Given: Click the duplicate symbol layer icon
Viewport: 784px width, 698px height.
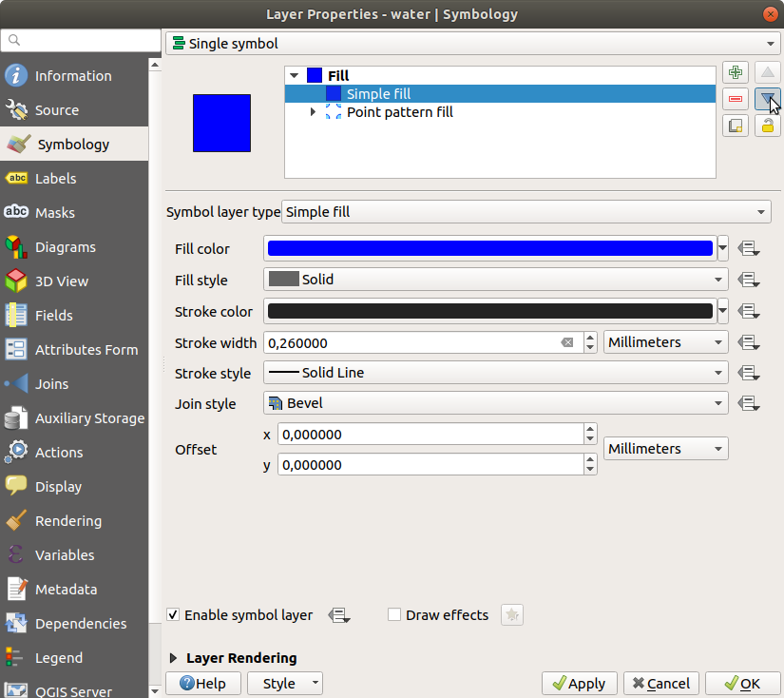Looking at the screenshot, I should [x=735, y=125].
